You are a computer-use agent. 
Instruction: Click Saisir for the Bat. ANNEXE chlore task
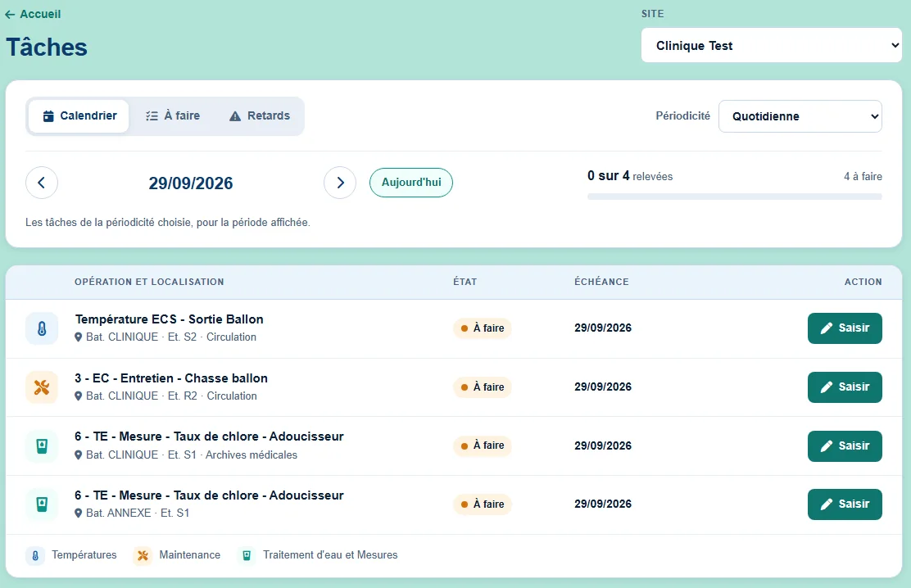coord(845,504)
